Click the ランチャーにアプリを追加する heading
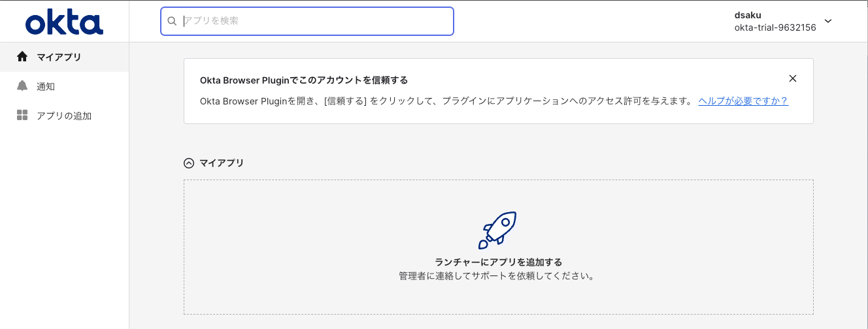This screenshot has height=329, width=868. (x=498, y=262)
